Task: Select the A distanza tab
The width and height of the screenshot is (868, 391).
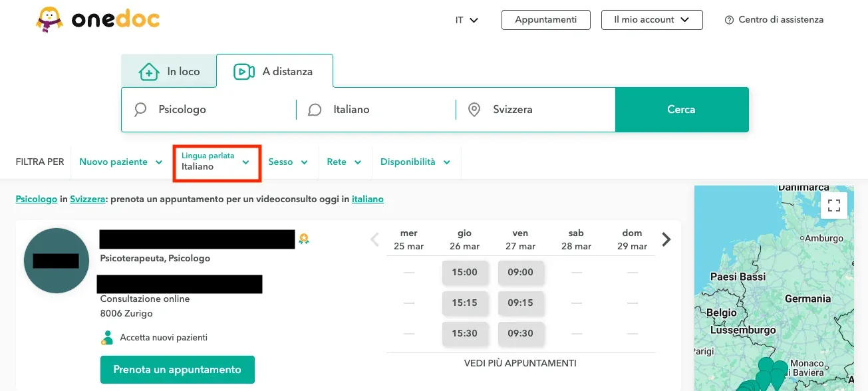Action: pos(274,71)
